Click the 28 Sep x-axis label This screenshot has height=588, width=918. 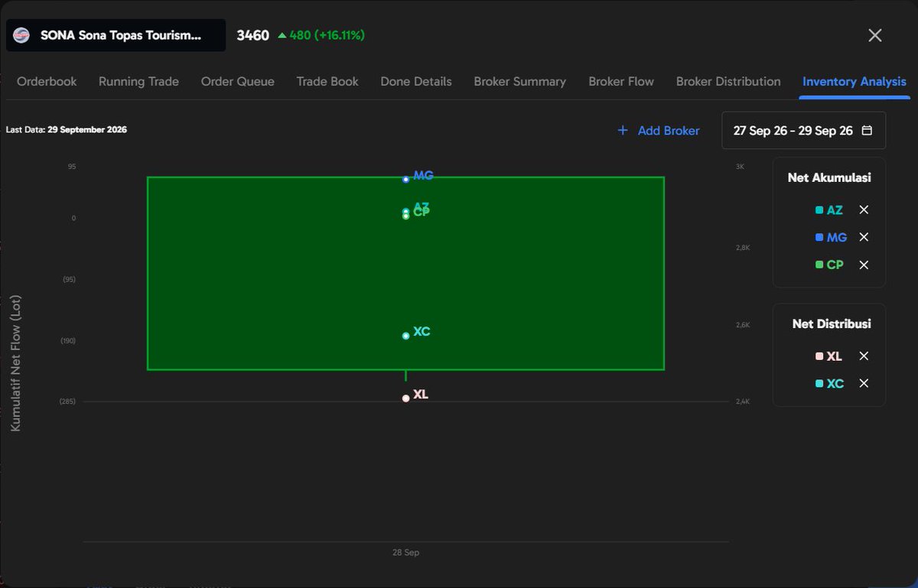tap(405, 552)
